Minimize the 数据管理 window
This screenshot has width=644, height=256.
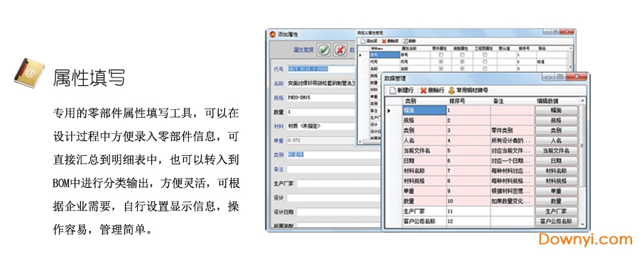tap(548, 77)
